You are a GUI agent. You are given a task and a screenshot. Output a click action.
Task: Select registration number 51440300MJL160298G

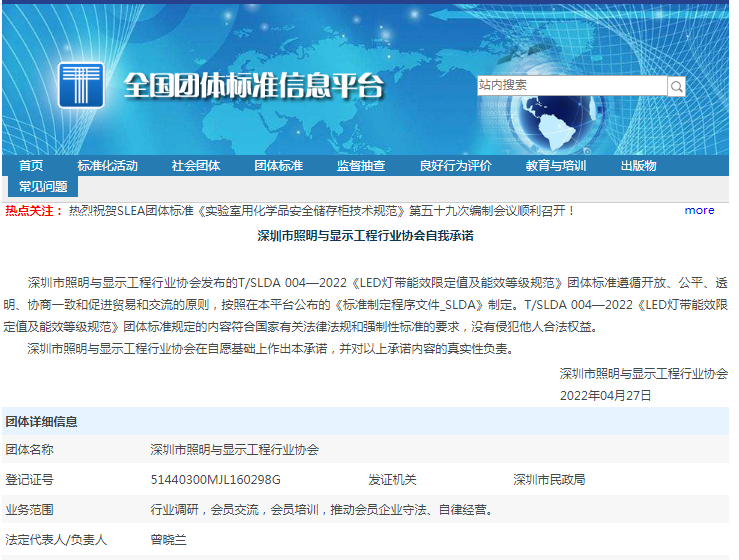[215, 480]
